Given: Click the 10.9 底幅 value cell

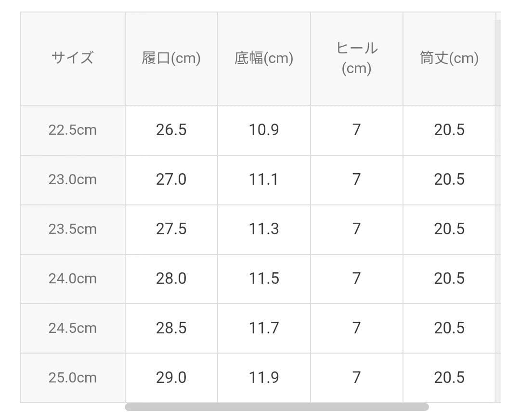Looking at the screenshot, I should coord(264,130).
